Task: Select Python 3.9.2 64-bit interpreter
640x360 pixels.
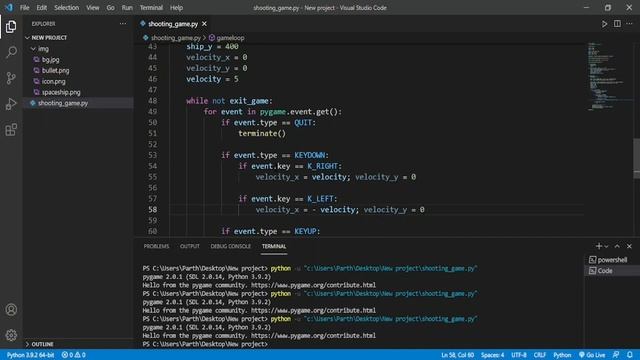Action: 30,355
